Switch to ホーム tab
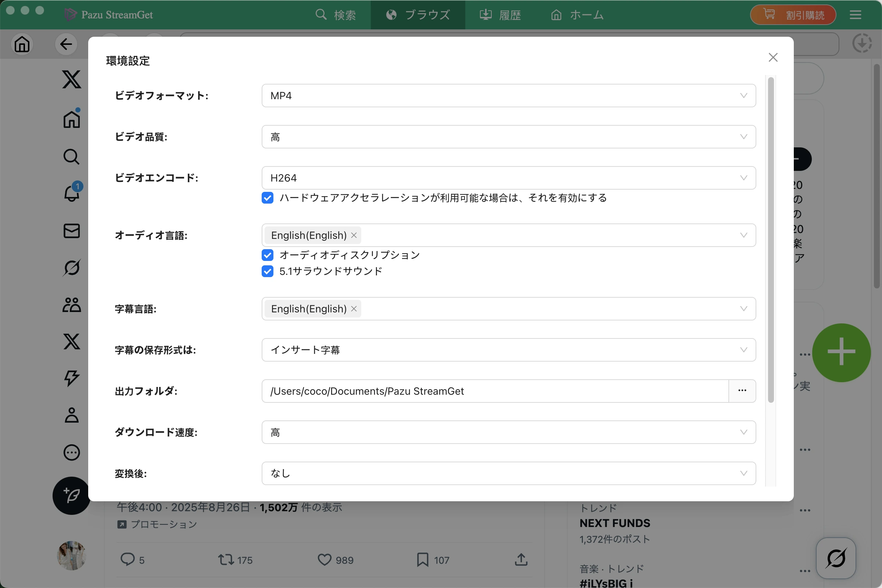This screenshot has width=882, height=588. click(577, 15)
